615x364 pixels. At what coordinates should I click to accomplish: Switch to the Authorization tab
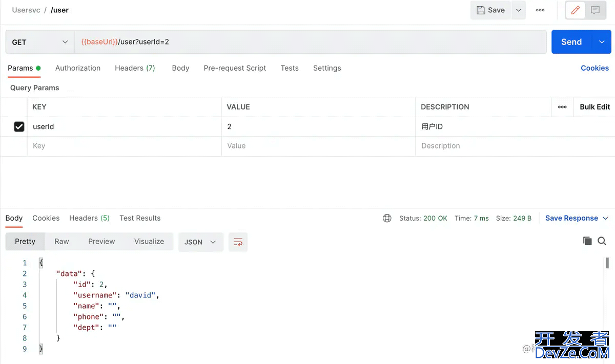click(78, 68)
